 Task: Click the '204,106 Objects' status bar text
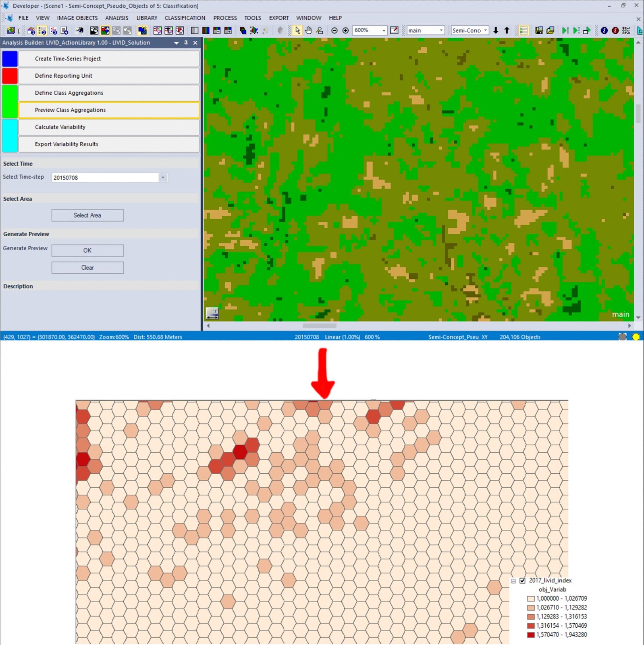click(x=520, y=337)
